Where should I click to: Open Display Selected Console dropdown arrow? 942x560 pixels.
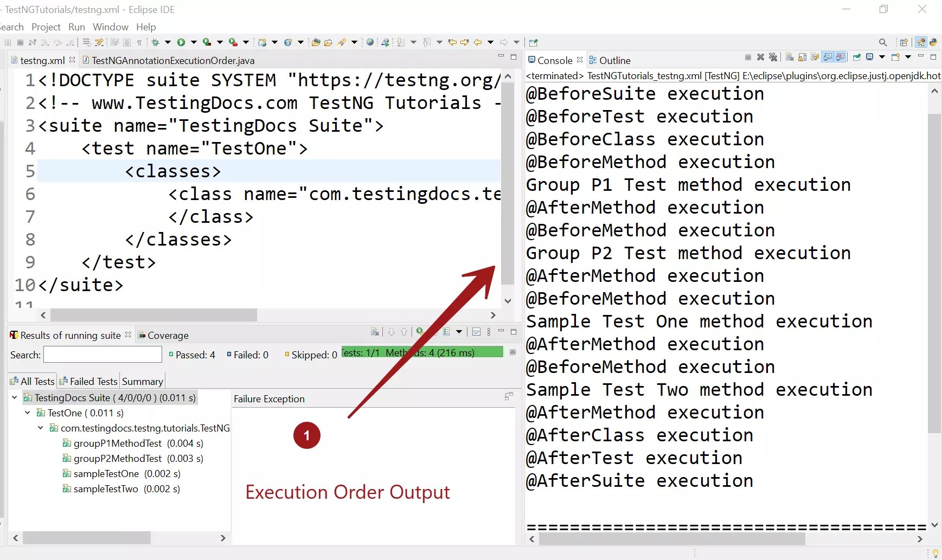click(882, 57)
